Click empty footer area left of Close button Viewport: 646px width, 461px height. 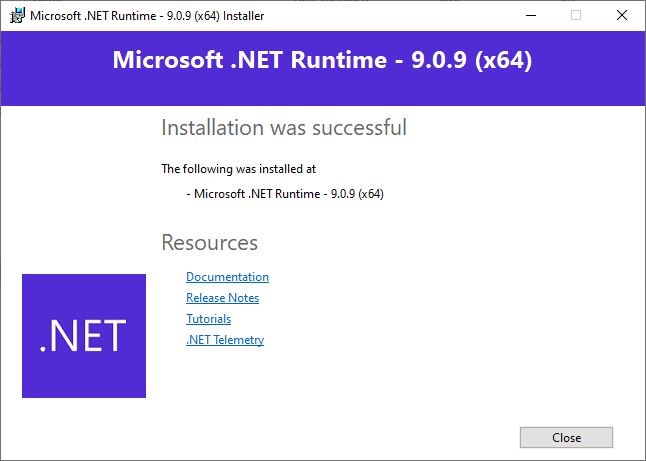point(300,437)
